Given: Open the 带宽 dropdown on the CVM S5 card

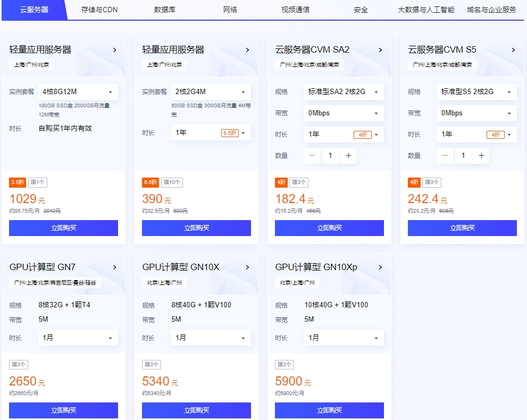Looking at the screenshot, I should tap(476, 113).
